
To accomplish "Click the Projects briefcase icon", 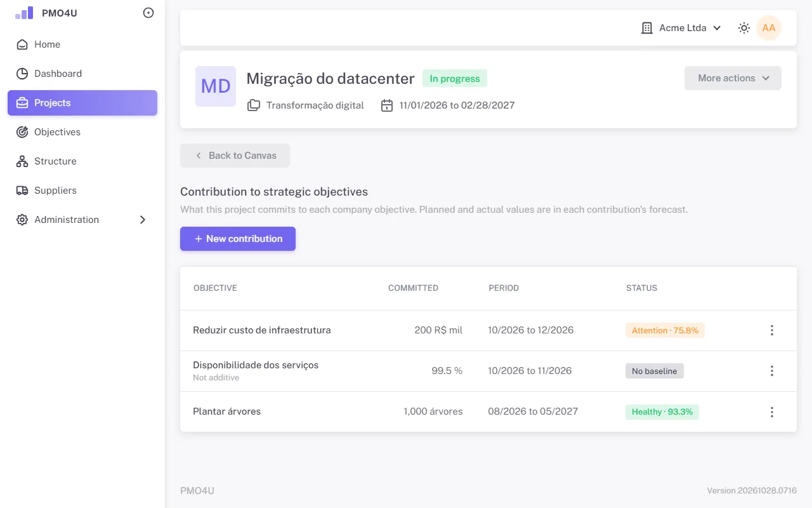I will point(22,103).
